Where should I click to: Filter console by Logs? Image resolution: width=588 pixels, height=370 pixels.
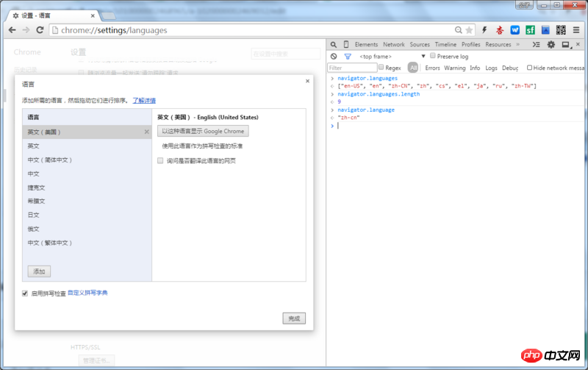pyautogui.click(x=491, y=68)
